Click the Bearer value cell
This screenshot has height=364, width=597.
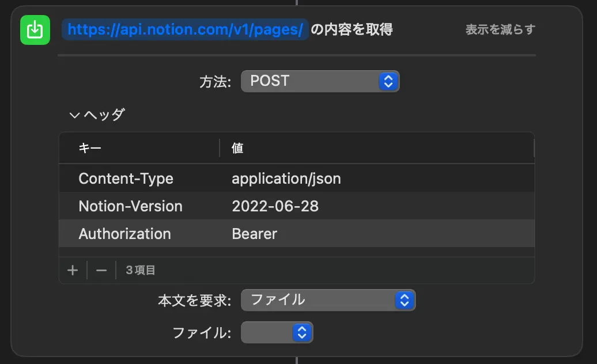click(x=254, y=233)
